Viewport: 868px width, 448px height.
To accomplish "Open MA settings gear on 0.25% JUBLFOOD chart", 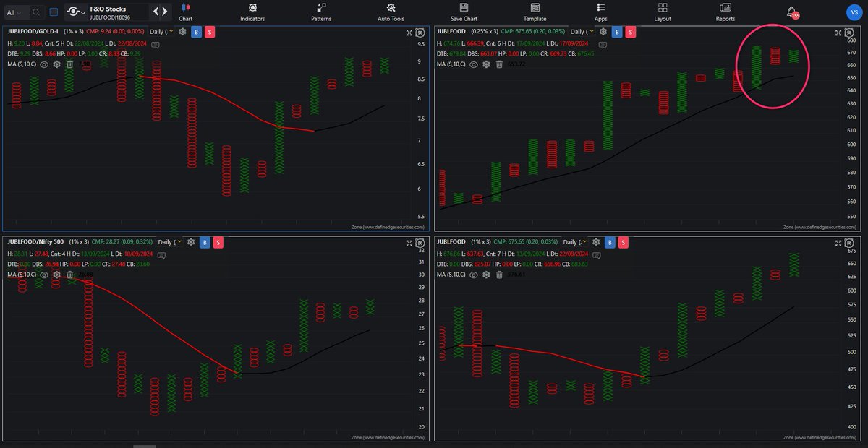I will [x=486, y=64].
